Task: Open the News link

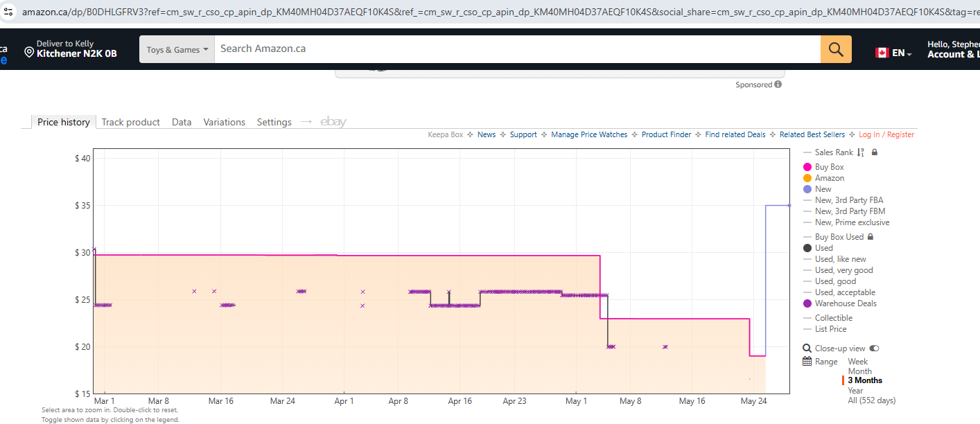Action: (x=487, y=134)
